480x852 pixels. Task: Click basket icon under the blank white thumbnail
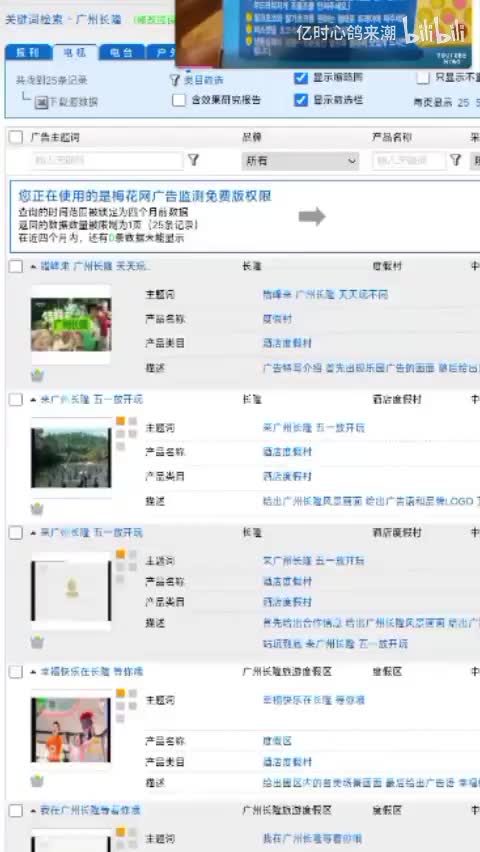pos(37,642)
